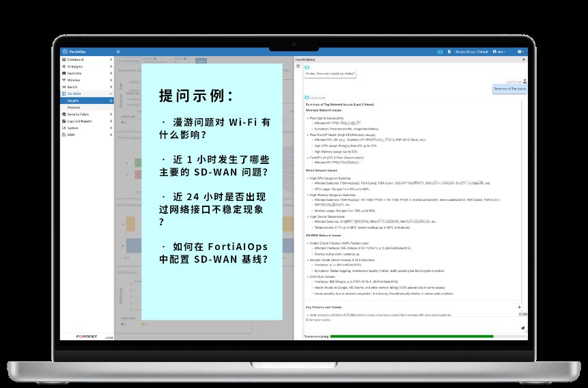
Task: Toggle the hamburger sidebar menu icon
Action: tap(117, 52)
